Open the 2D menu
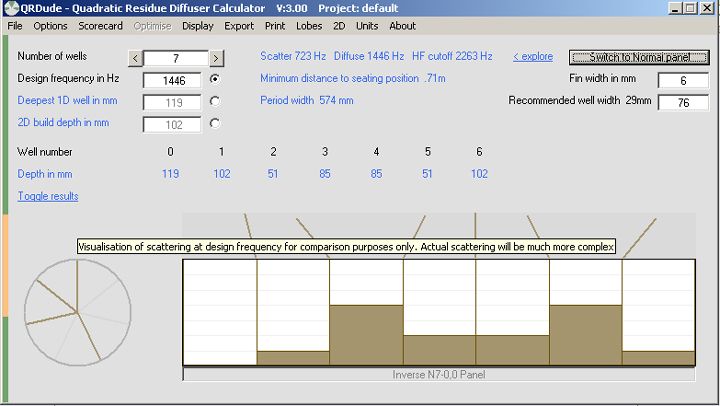This screenshot has width=720, height=406. [x=339, y=26]
